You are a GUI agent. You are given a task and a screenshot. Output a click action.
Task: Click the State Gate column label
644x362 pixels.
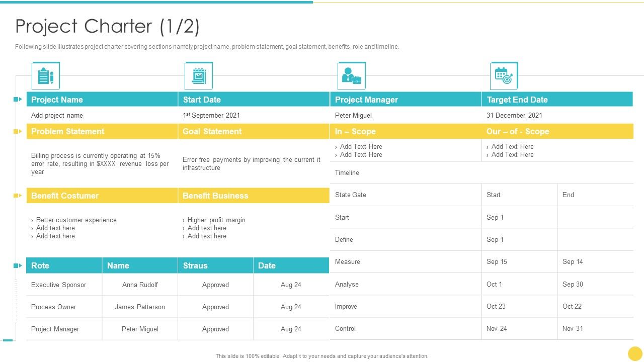point(351,195)
